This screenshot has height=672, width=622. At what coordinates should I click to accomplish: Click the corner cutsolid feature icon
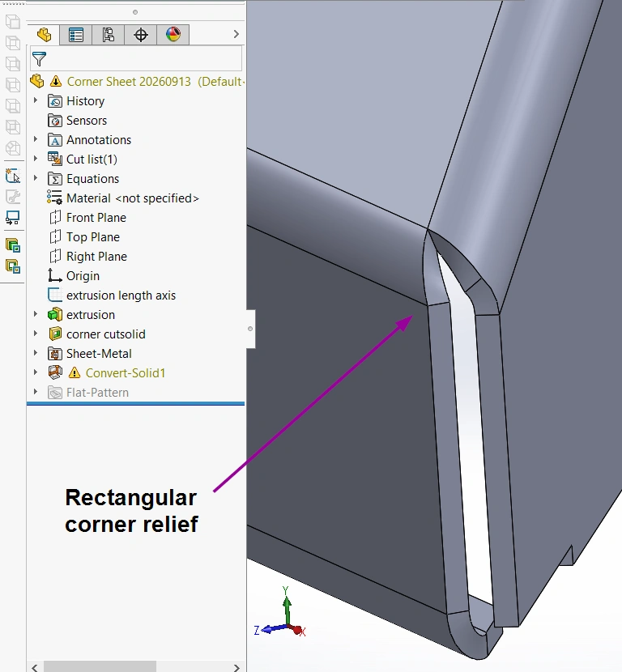coord(55,334)
